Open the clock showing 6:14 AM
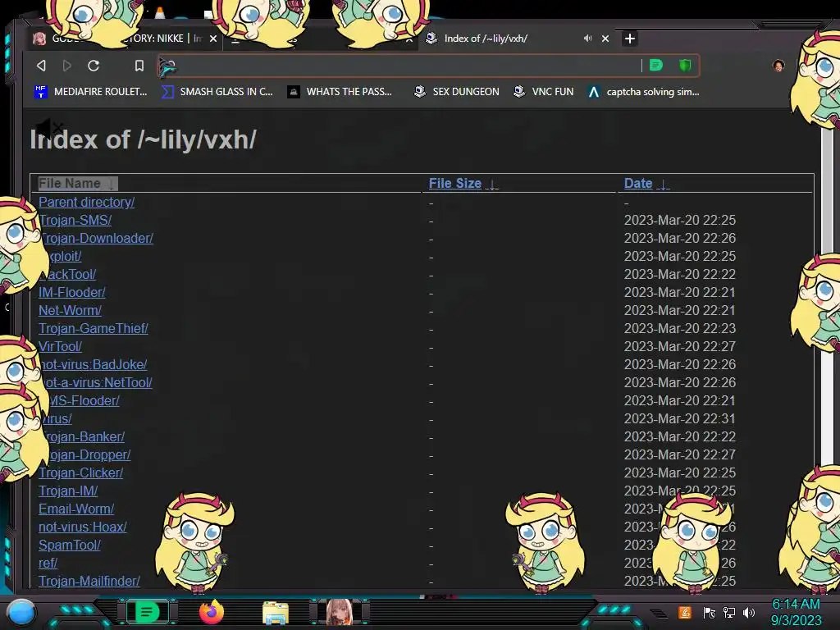Screen dimensions: 840x630 pyautogui.click(x=796, y=612)
